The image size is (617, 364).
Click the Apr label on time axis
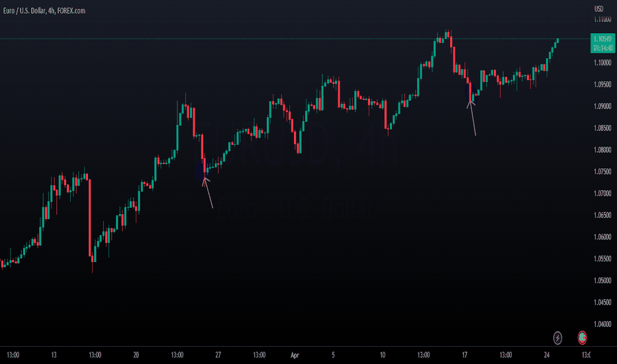tap(295, 355)
